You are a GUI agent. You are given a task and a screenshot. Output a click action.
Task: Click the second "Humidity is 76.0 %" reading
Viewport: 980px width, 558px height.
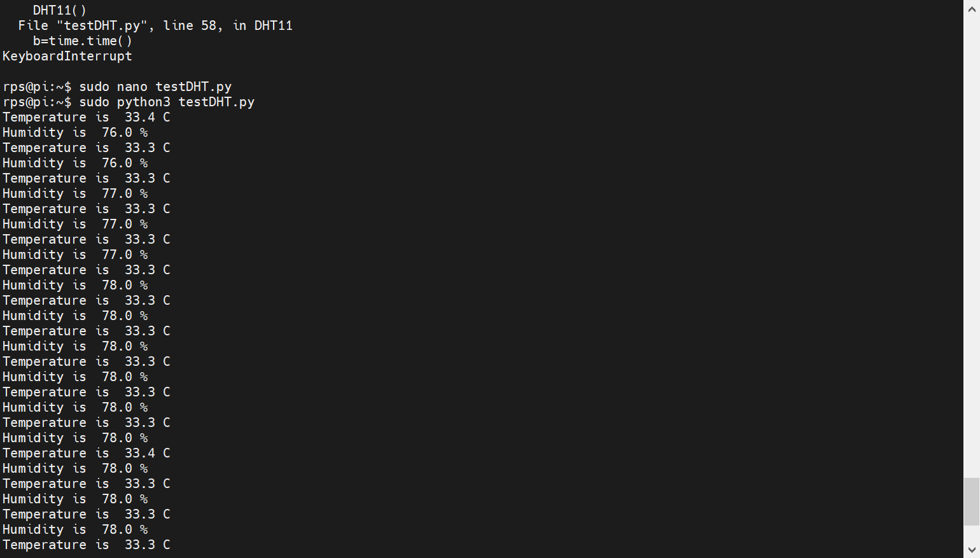point(75,163)
